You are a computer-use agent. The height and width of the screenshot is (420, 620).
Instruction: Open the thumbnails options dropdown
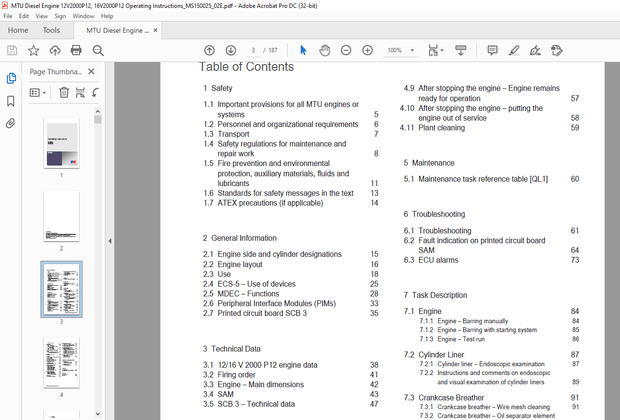click(x=38, y=93)
